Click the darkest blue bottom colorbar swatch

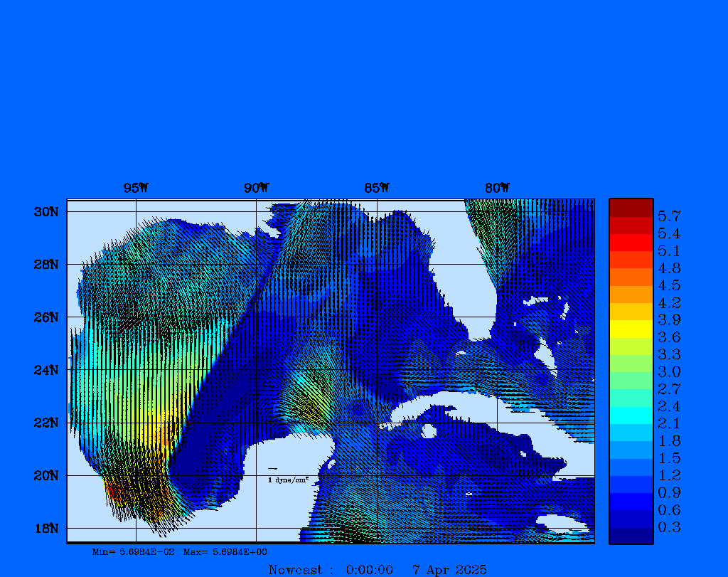tap(631, 536)
